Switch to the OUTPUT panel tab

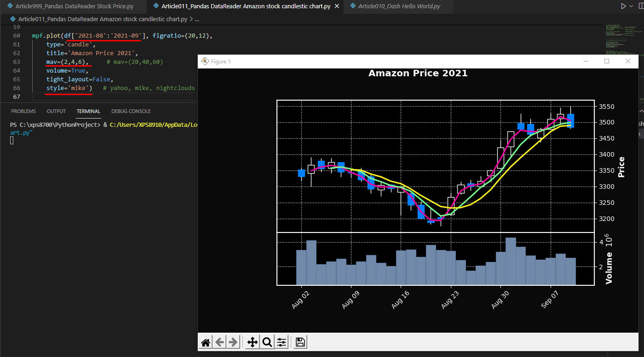click(56, 111)
